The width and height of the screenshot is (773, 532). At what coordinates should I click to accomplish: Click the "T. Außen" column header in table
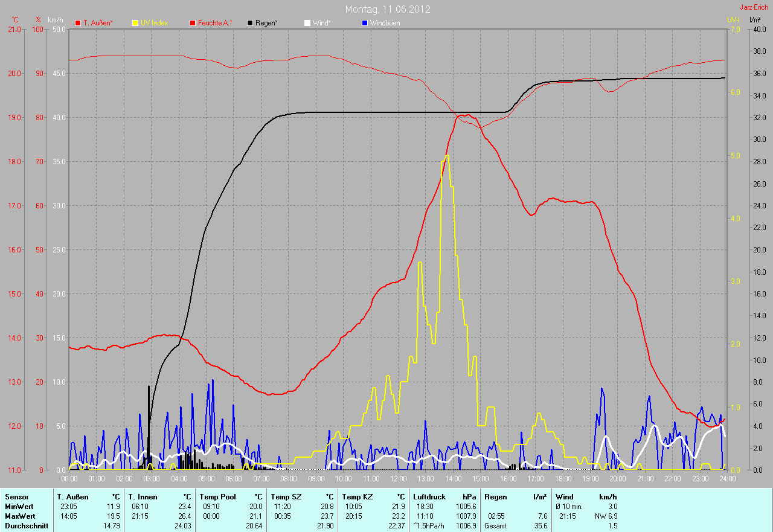[73, 496]
